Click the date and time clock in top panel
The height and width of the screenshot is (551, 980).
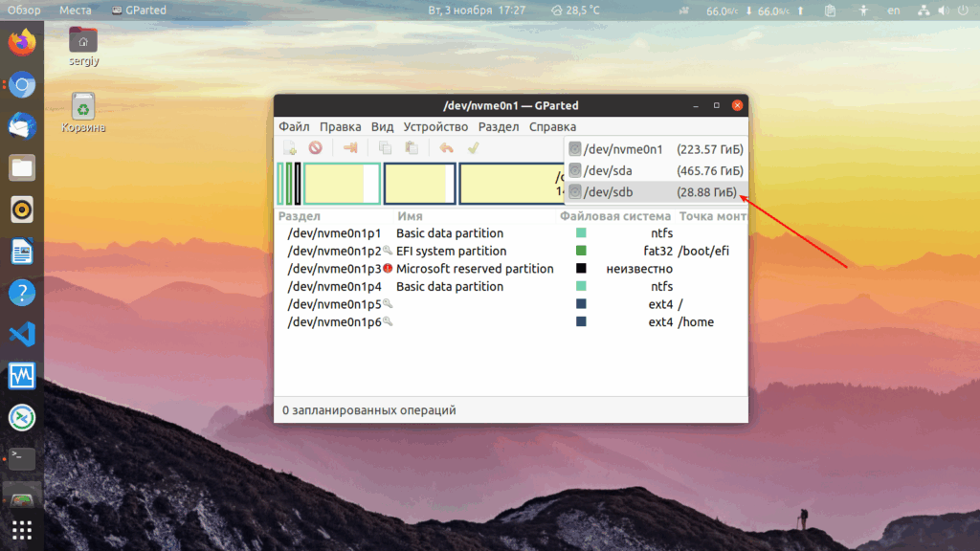(x=477, y=10)
